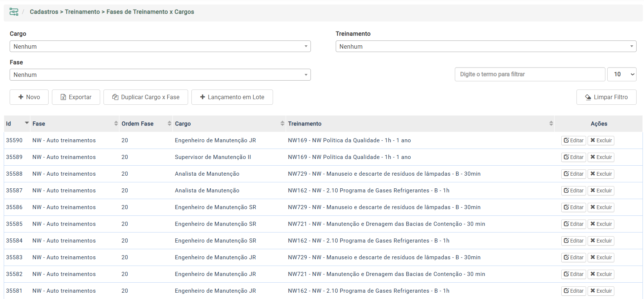Image resolution: width=644 pixels, height=299 pixels.
Task: Click the sitemap icon in the breadcrumb
Action: coord(14,12)
